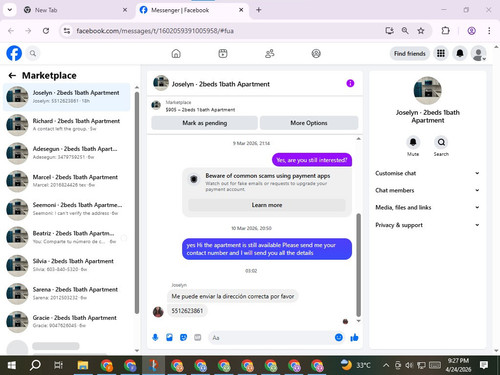This screenshot has width=500, height=375.
Task: Click the chat messages vertical scrollbar
Action: point(359,265)
